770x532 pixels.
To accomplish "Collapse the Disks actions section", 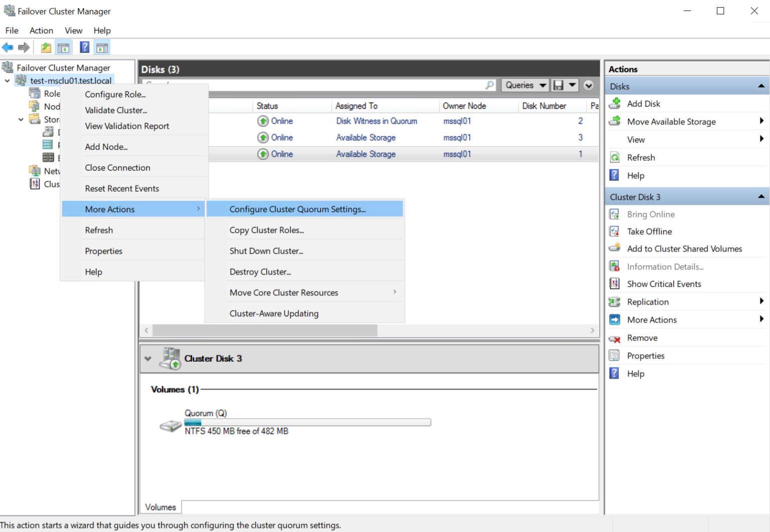I will 761,85.
